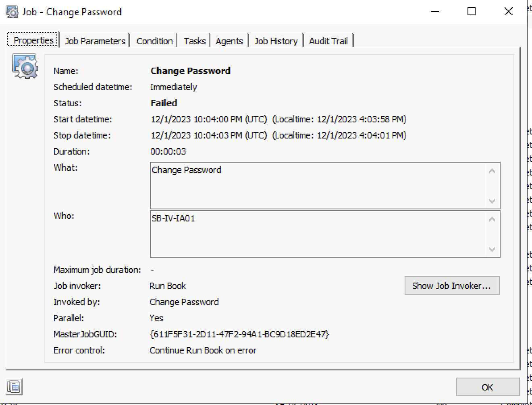
Task: Open the Audit Trail tab
Action: point(328,41)
